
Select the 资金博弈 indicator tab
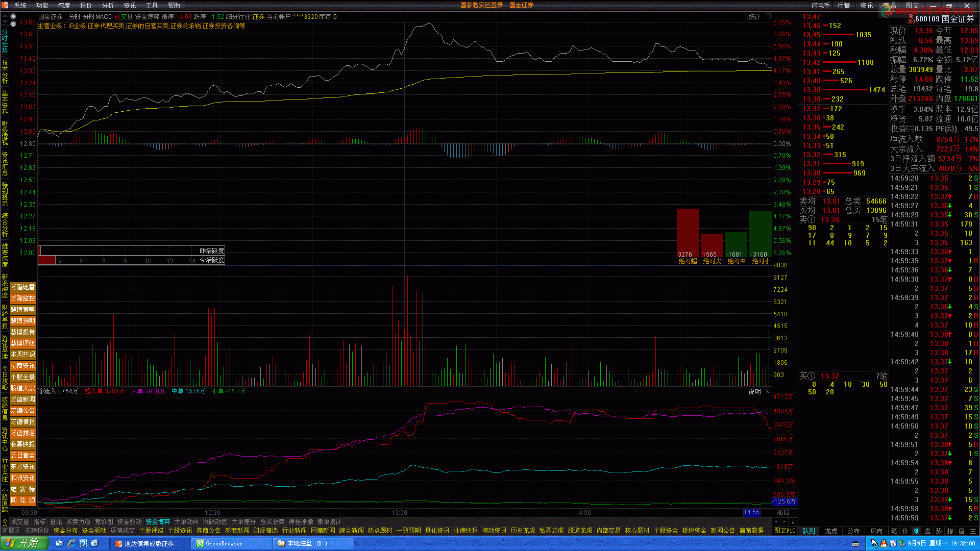click(158, 522)
